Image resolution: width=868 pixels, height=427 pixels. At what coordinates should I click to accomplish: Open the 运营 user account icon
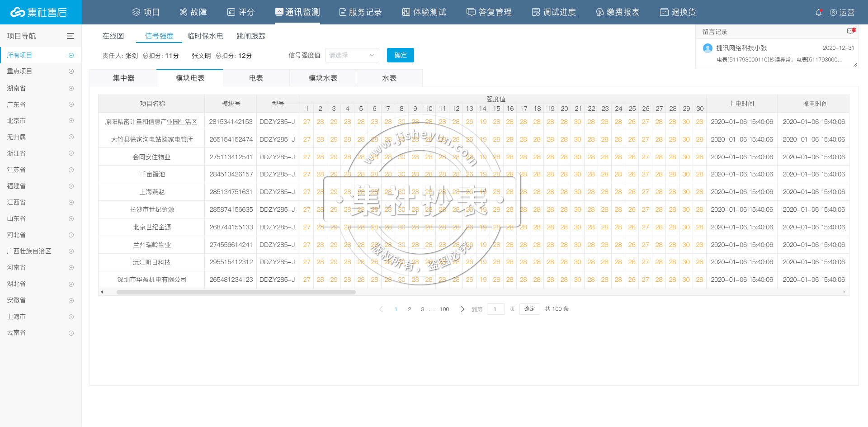click(833, 13)
